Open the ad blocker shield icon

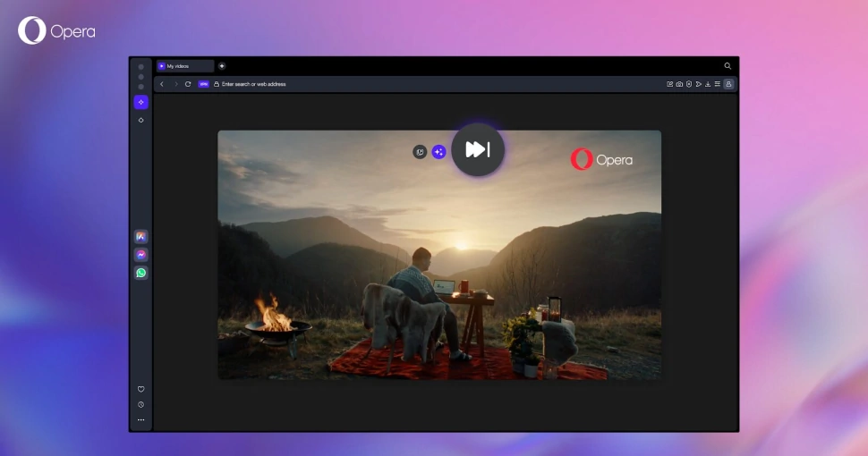coord(689,84)
